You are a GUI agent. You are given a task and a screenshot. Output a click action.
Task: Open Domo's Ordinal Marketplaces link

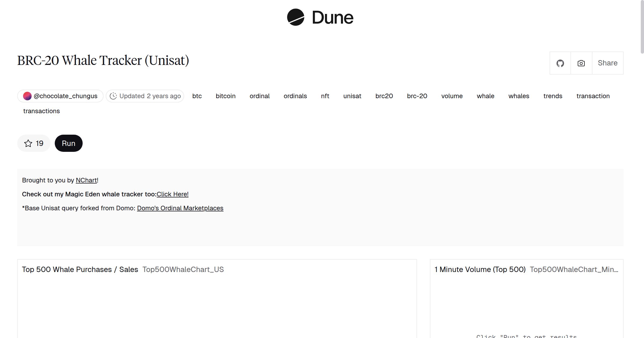(x=180, y=208)
